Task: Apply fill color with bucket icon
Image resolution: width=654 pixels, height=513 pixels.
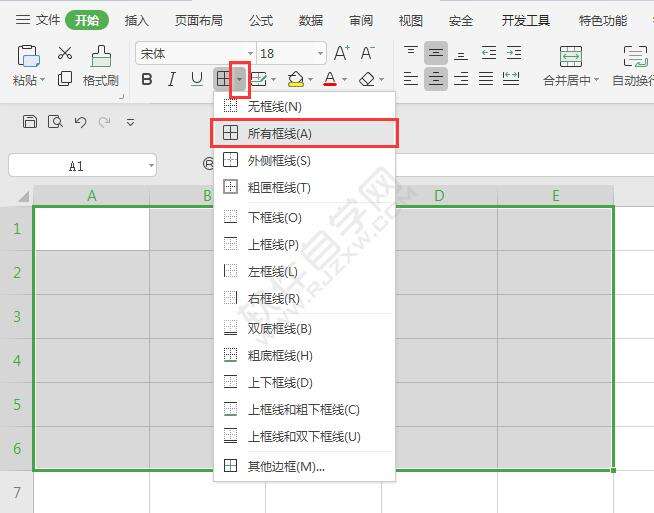Action: [x=296, y=78]
